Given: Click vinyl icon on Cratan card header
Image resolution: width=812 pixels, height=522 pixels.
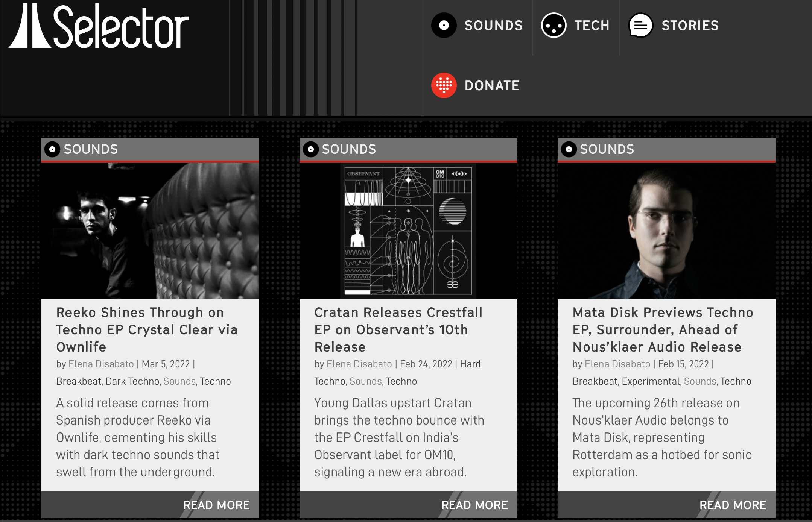Looking at the screenshot, I should [311, 149].
